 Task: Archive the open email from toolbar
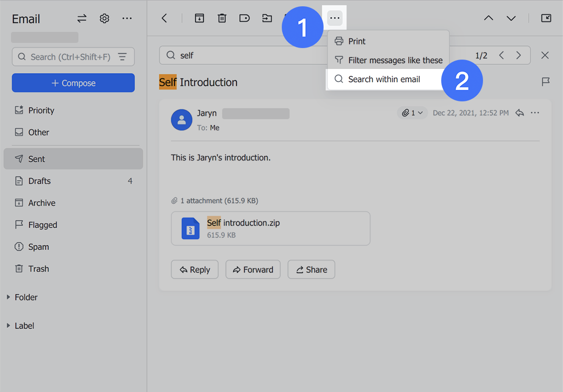(199, 18)
